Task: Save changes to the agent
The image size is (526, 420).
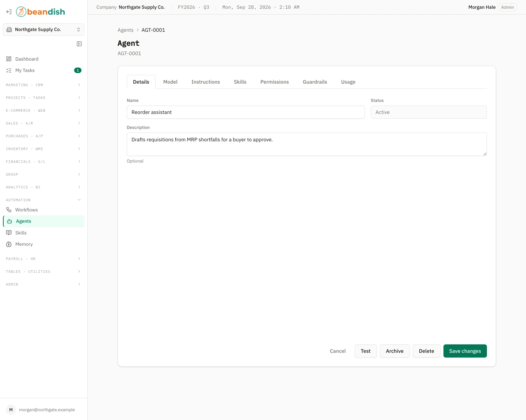Action: click(x=465, y=351)
